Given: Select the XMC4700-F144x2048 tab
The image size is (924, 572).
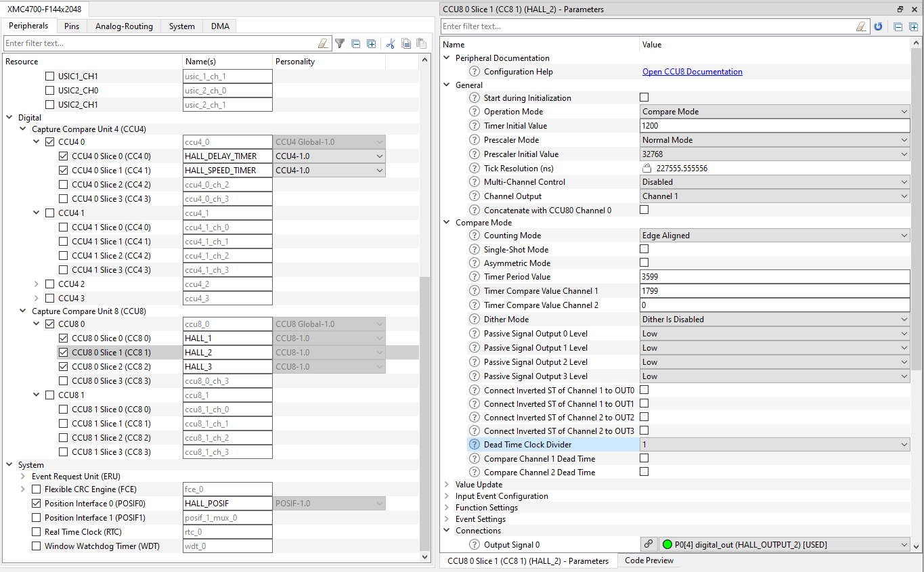Looking at the screenshot, I should coord(45,9).
